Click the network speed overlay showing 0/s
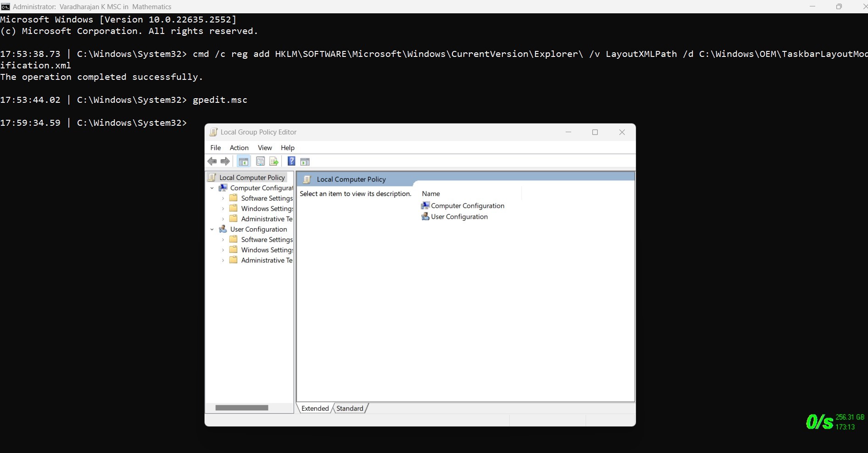The width and height of the screenshot is (868, 453). 819,422
